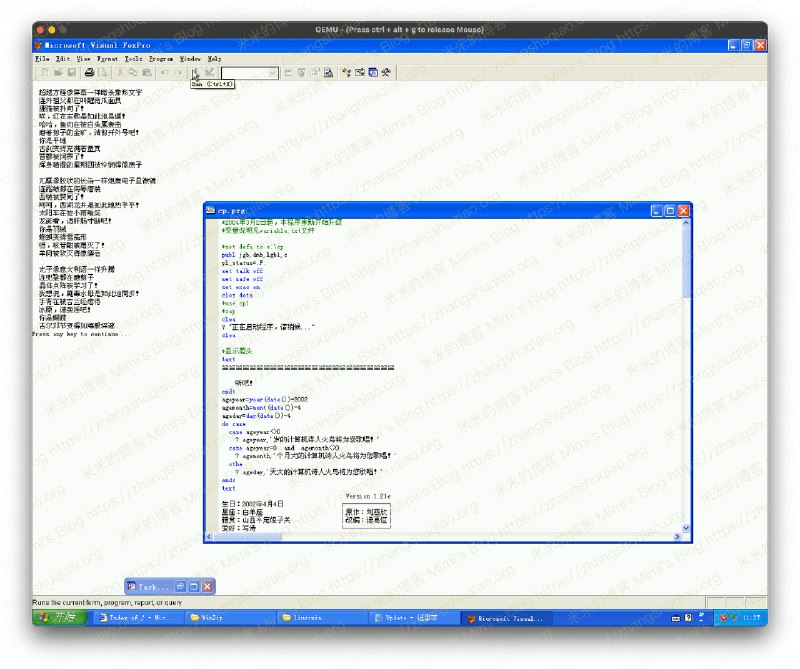The width and height of the screenshot is (800, 669).
Task: Click the Save toolbar icon
Action: [x=72, y=72]
